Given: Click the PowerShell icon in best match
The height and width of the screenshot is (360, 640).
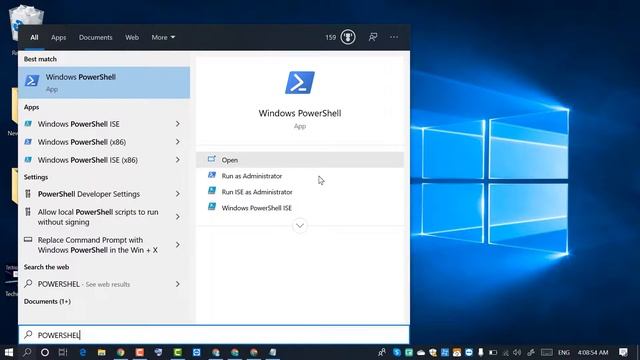Looking at the screenshot, I should (32, 80).
